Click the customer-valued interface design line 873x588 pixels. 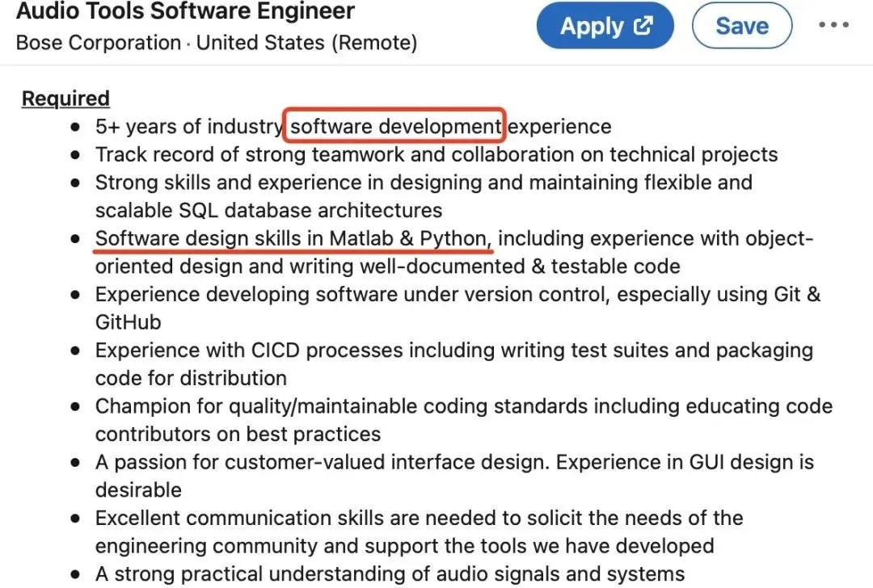(455, 463)
